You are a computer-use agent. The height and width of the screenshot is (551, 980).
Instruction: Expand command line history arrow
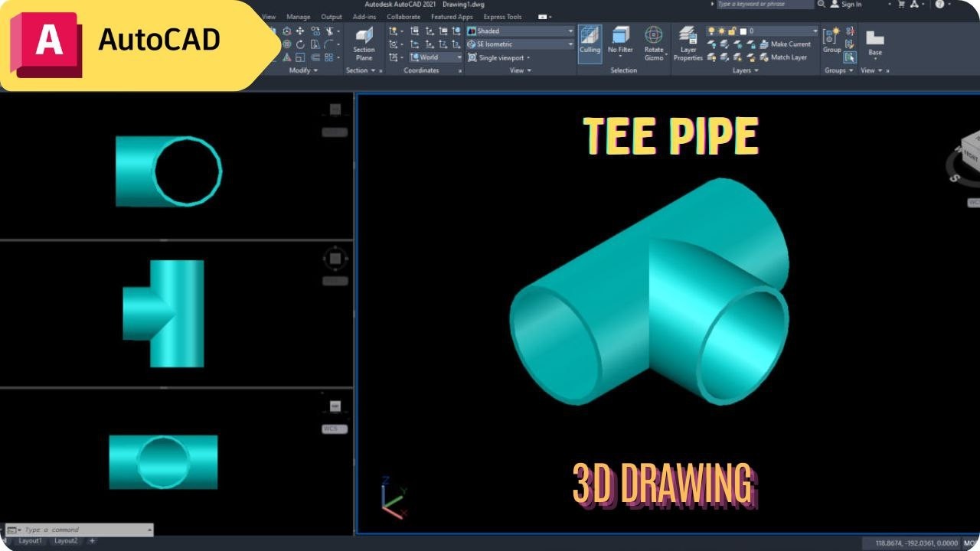(x=149, y=530)
